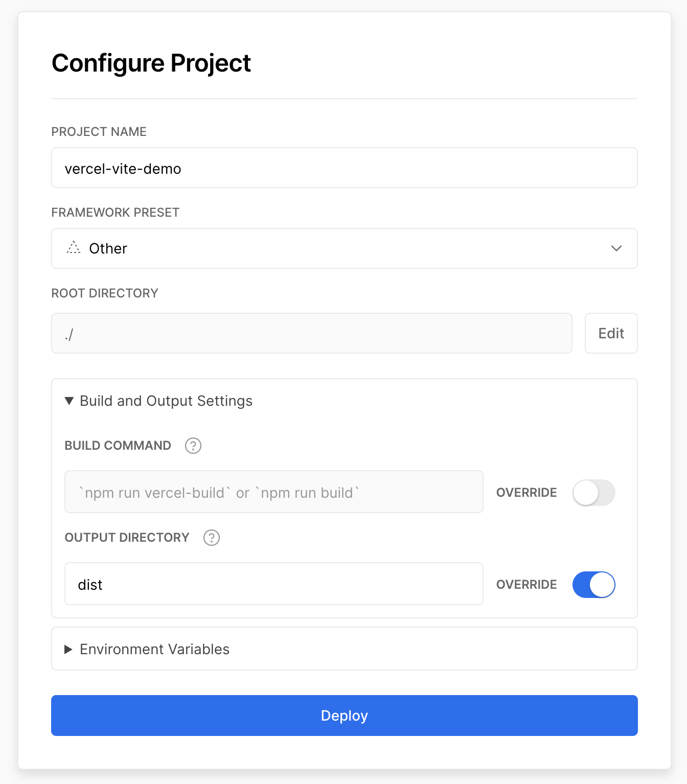687x784 pixels.
Task: Click the OVERRIDE label near Output Directory
Action: tap(526, 584)
